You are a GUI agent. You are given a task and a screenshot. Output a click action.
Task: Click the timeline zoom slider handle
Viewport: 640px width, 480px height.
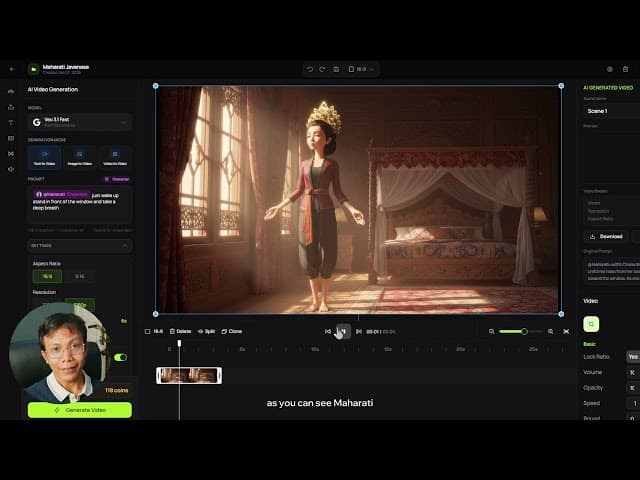tap(524, 331)
